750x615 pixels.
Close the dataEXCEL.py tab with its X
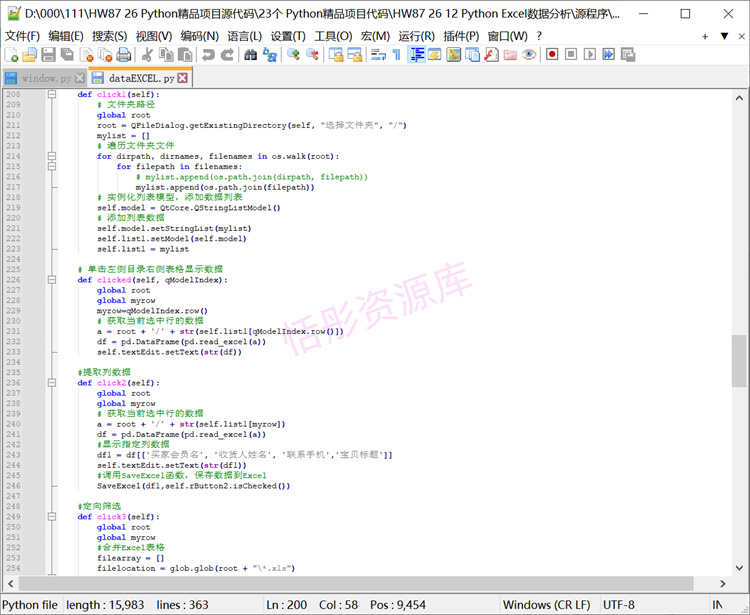pos(183,78)
